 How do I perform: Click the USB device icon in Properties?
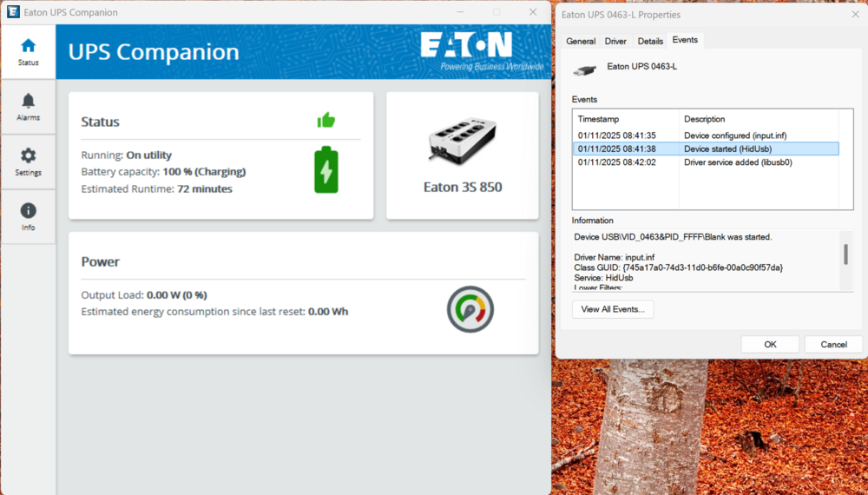coord(584,70)
